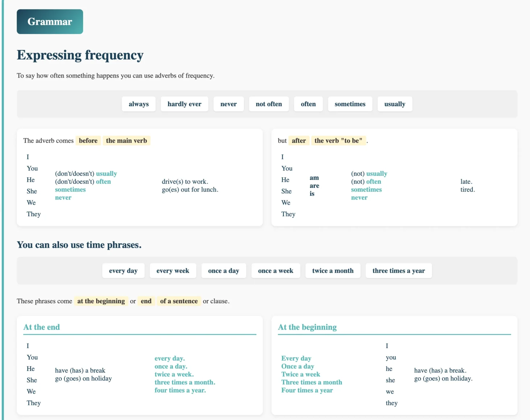
Task: Click the "once a week" time phrase chip
Action: point(276,271)
